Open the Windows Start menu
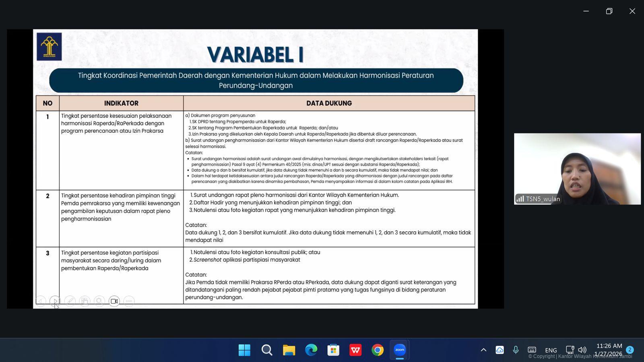This screenshot has width=644, height=362. click(244, 350)
